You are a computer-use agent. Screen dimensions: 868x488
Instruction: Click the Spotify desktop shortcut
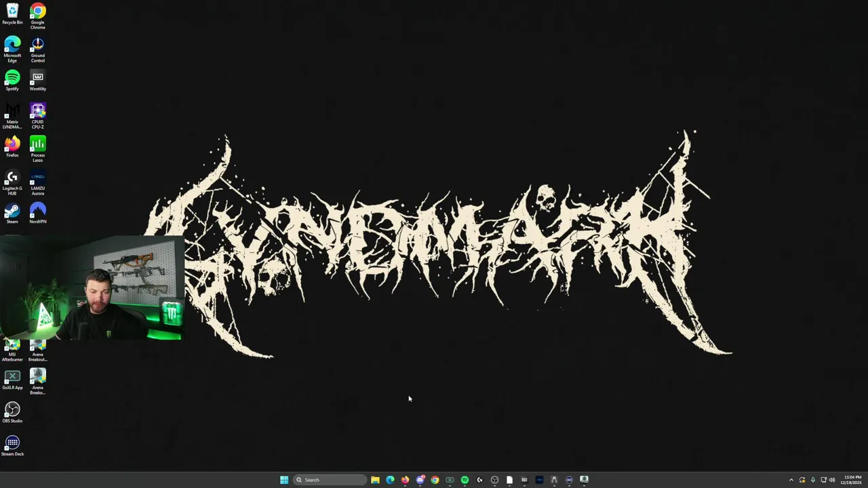pos(12,80)
